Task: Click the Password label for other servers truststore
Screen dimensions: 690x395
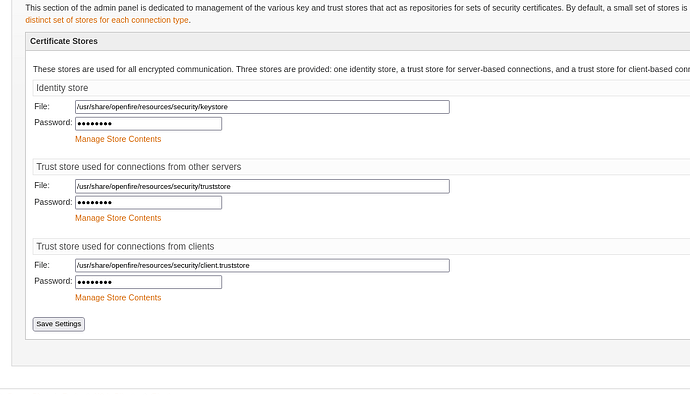Action: tap(53, 202)
